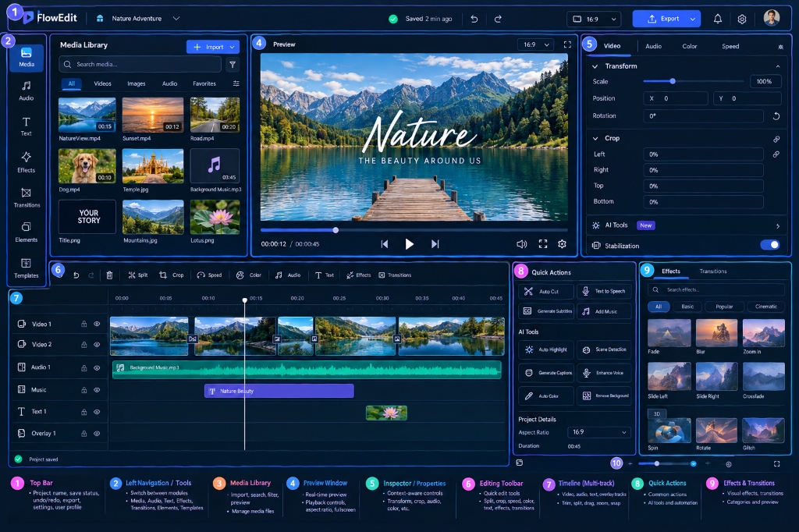Open the Effects module in left sidebar
The width and height of the screenshot is (799, 532).
tap(27, 162)
